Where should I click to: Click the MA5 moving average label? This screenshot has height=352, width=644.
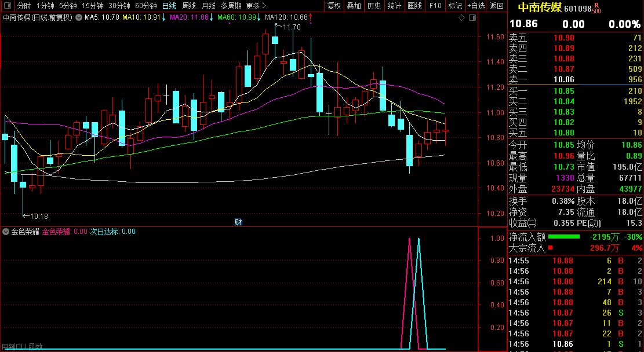(101, 17)
